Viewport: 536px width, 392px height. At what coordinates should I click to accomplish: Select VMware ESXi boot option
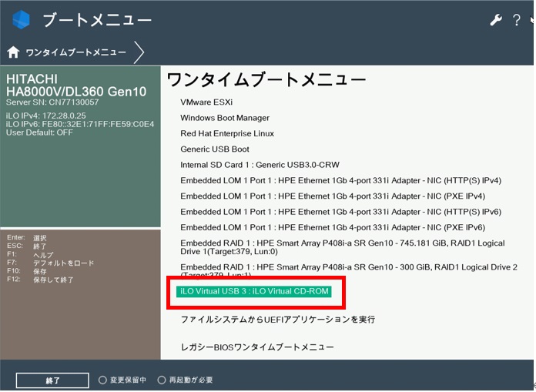tap(206, 102)
